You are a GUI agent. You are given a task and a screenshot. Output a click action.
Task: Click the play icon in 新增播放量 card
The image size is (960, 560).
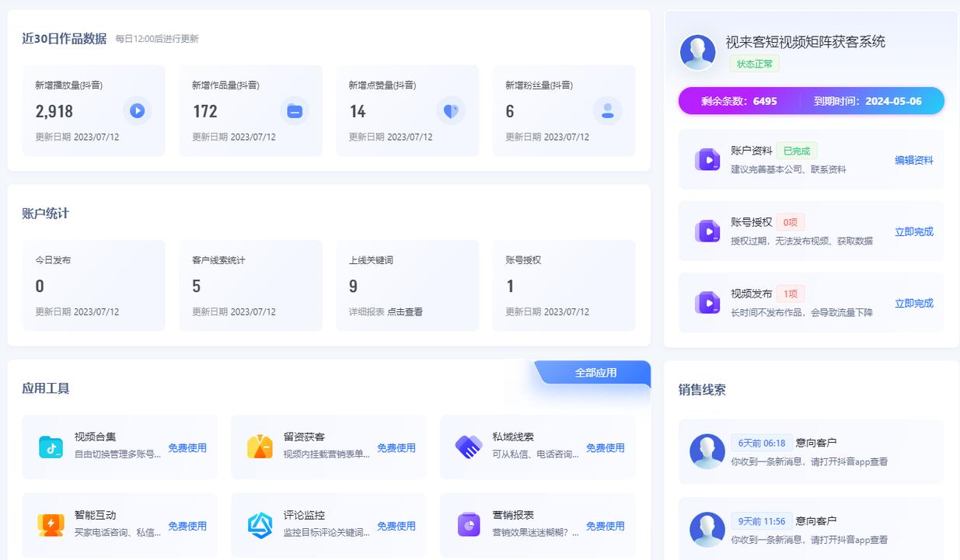pos(138,111)
